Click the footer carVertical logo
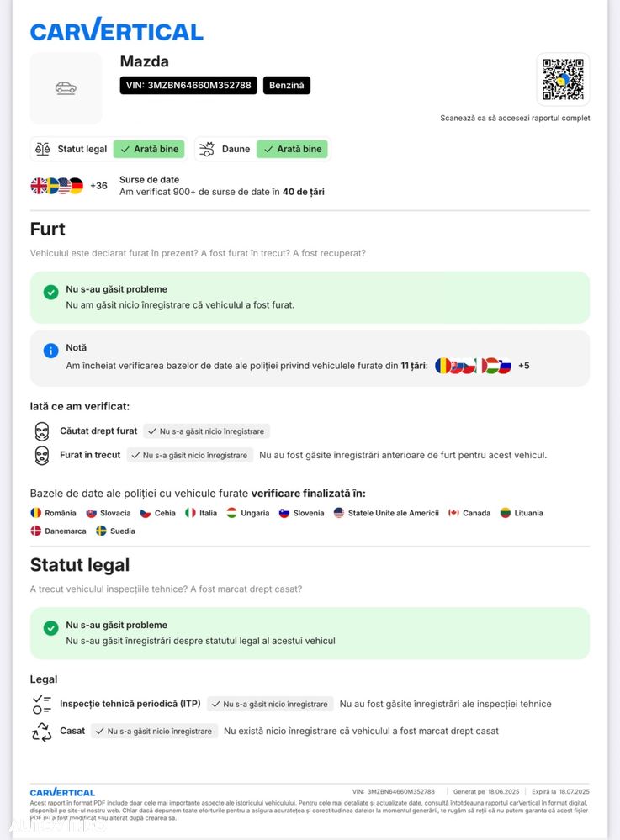The width and height of the screenshot is (620, 840). click(62, 792)
